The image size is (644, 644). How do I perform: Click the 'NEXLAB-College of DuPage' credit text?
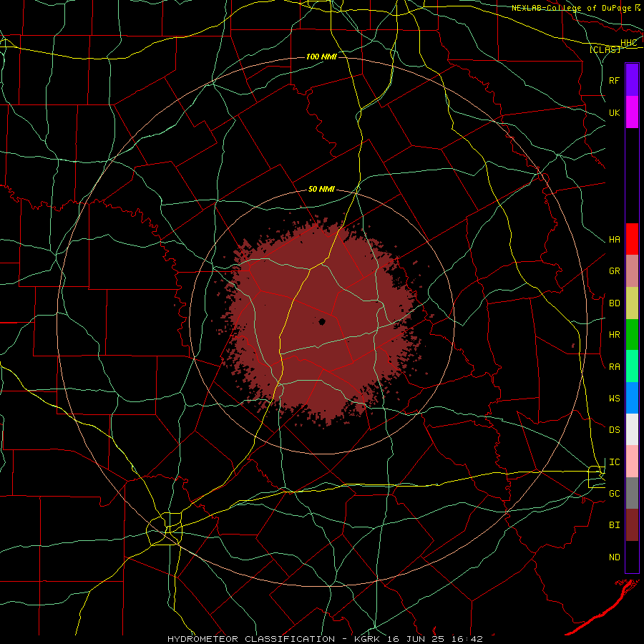[571, 8]
